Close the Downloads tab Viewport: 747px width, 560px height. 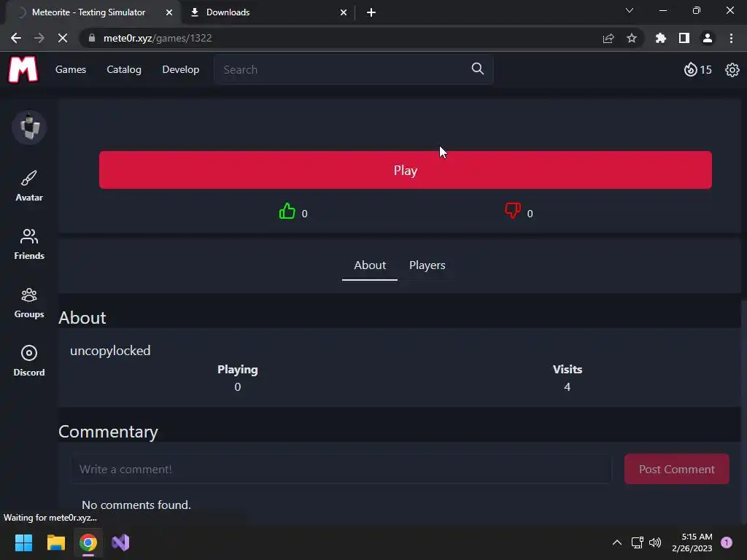coord(344,12)
